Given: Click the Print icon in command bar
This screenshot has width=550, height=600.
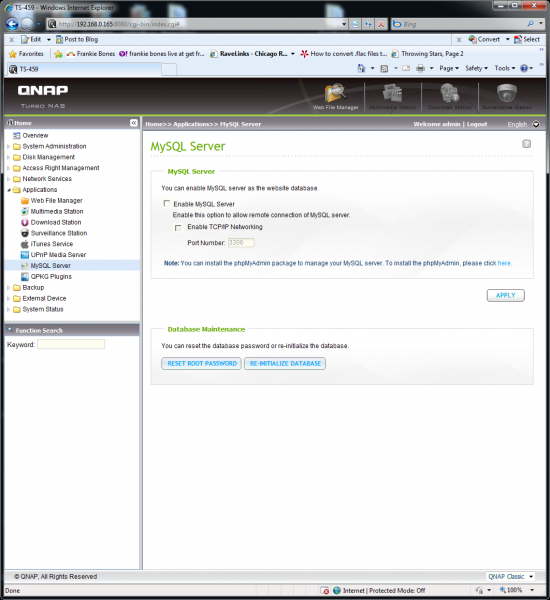Looking at the screenshot, I should click(x=420, y=68).
